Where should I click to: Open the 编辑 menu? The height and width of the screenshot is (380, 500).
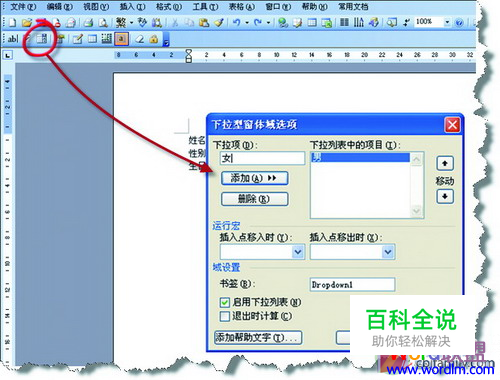pyautogui.click(x=59, y=7)
